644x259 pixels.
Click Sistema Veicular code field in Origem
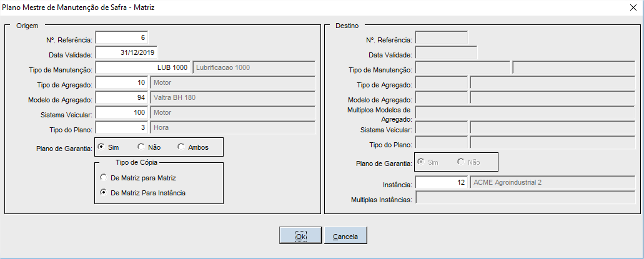coord(121,112)
